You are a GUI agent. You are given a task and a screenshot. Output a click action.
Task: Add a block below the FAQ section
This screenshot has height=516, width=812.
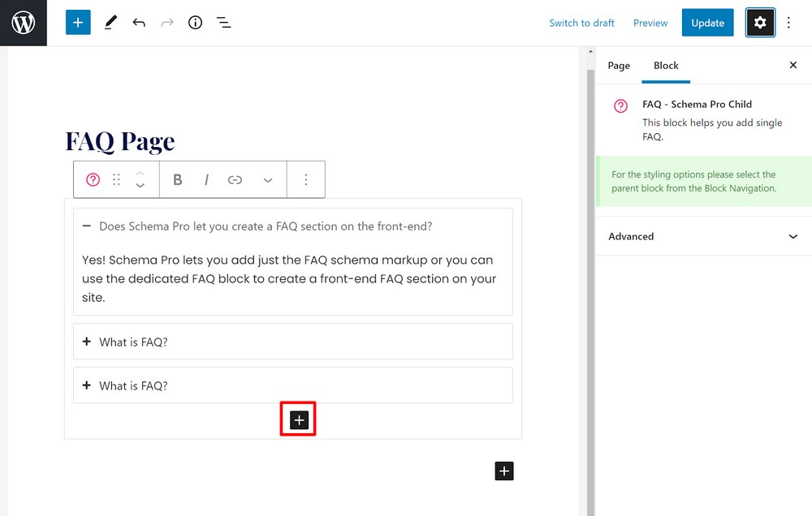pos(504,471)
